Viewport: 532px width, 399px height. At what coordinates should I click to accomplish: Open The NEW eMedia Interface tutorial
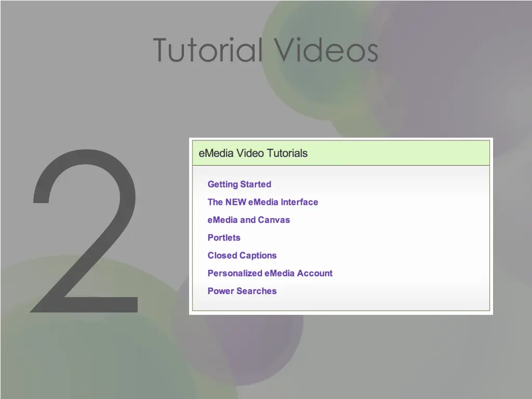pyautogui.click(x=263, y=202)
